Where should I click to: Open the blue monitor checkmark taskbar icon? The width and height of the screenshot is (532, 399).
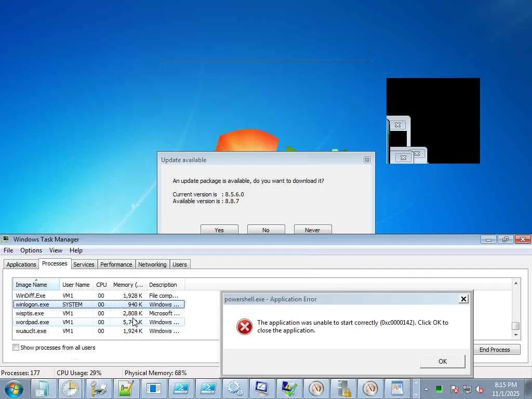tap(262, 389)
